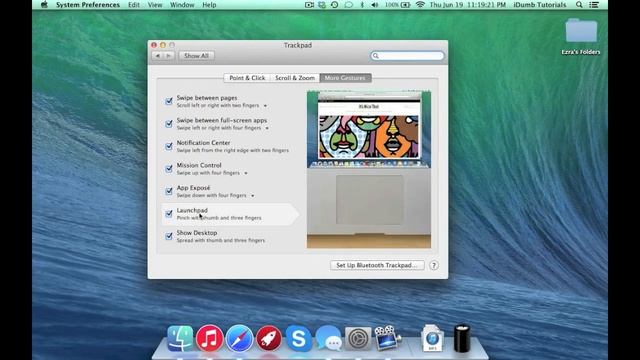Screen dimensions: 640x360
Task: Open the Help menu
Action: pos(209,5)
